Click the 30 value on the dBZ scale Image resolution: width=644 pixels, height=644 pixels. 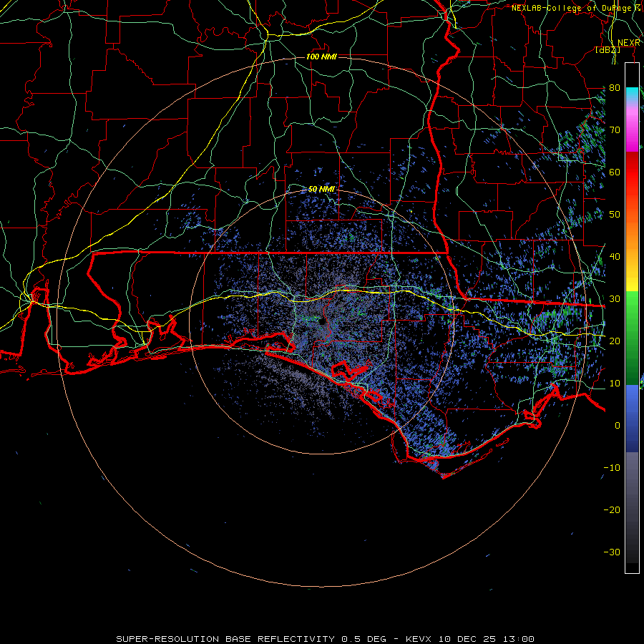[x=615, y=299]
